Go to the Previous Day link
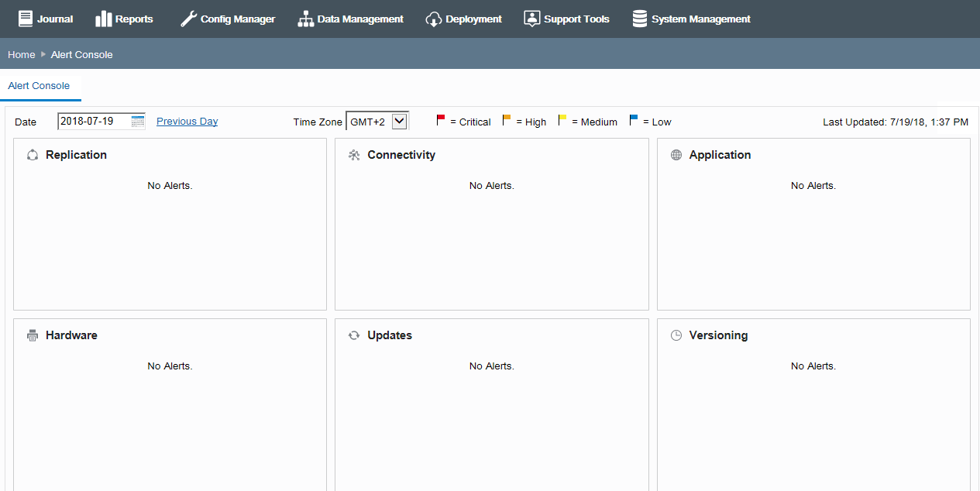980x491 pixels. click(187, 121)
